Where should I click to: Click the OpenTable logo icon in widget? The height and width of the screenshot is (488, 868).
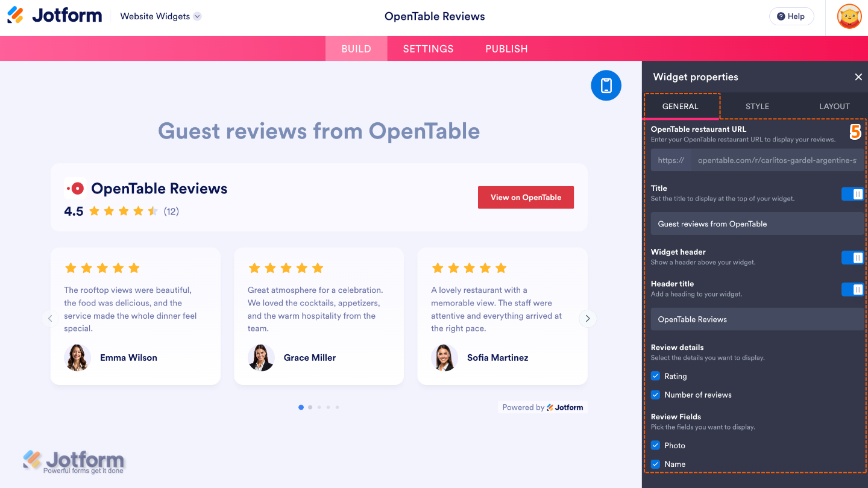pos(75,189)
